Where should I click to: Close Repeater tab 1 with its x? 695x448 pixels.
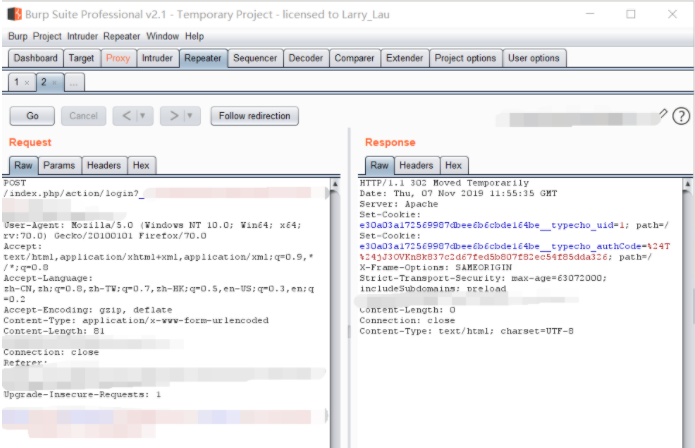tap(27, 82)
